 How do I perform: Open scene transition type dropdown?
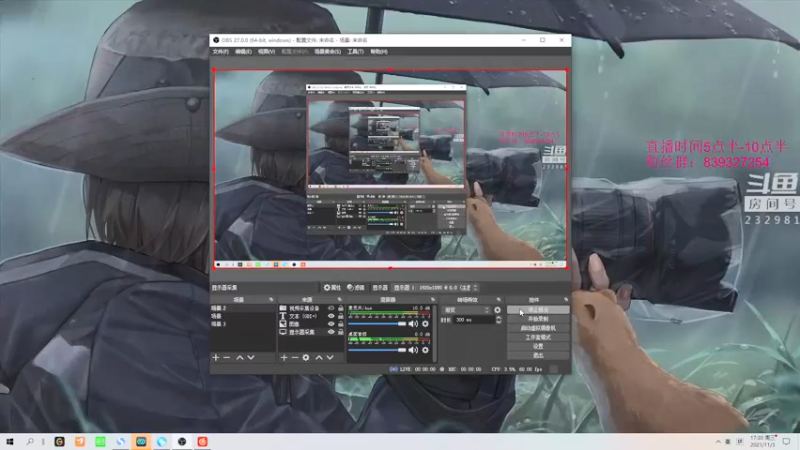point(466,310)
